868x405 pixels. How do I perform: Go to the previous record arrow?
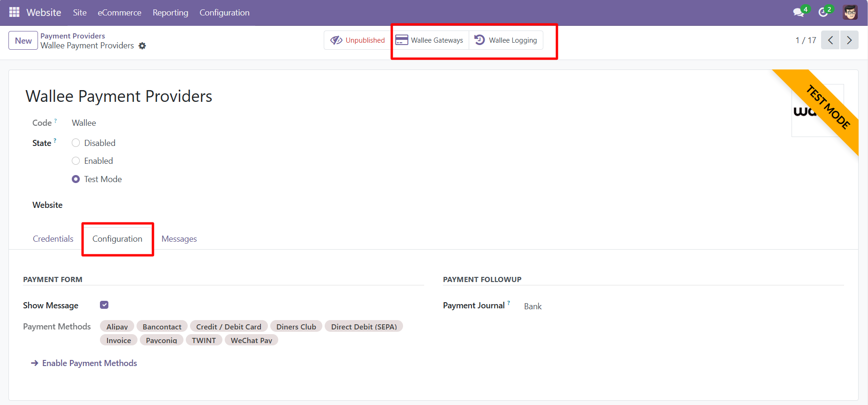[830, 40]
